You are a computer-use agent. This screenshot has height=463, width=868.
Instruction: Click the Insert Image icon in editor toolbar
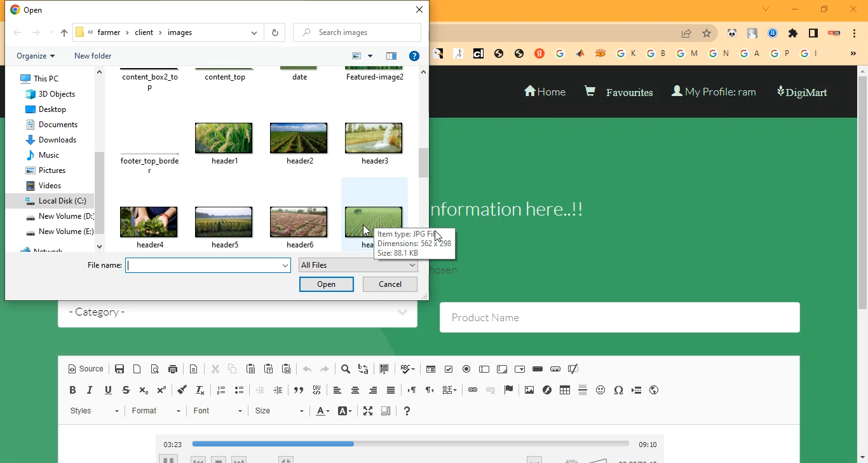pos(529,390)
